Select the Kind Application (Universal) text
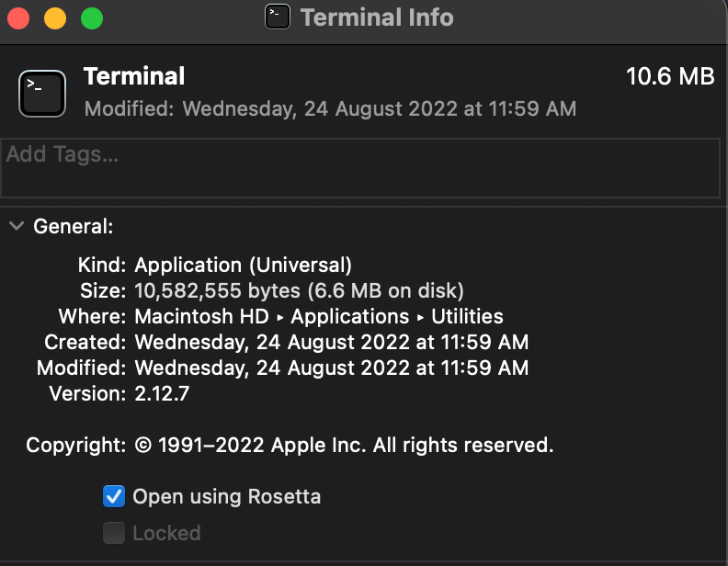The height and width of the screenshot is (566, 728). (244, 266)
